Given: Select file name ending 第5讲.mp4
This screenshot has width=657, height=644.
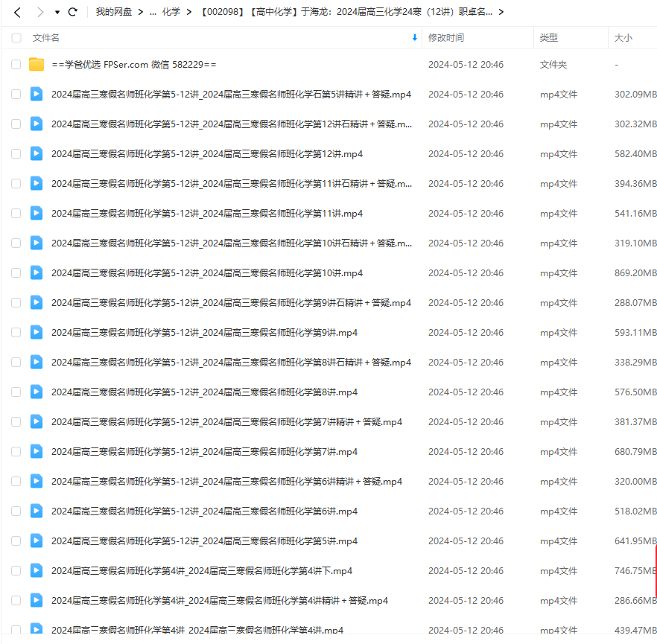Looking at the screenshot, I should pyautogui.click(x=204, y=541).
